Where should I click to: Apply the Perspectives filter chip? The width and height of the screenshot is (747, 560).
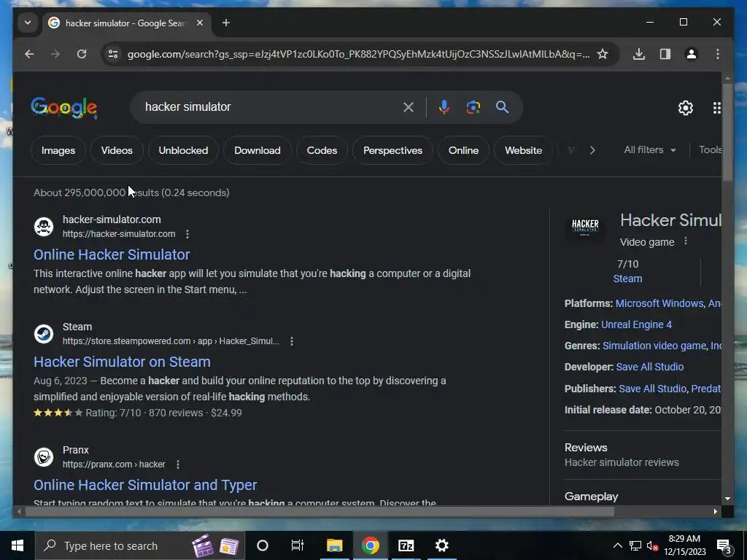pos(392,150)
